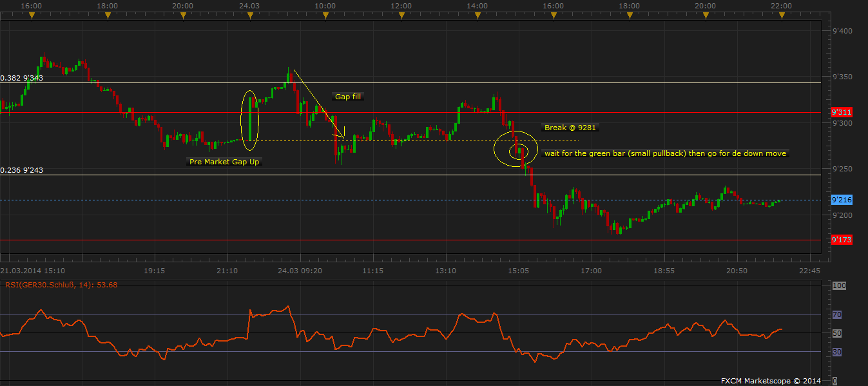Click the 9'200 price axis value
This screenshot has height=386, width=868.
pos(842,215)
